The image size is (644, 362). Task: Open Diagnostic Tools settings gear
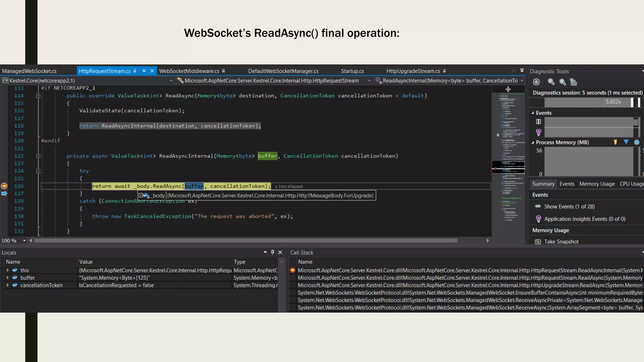[536, 82]
